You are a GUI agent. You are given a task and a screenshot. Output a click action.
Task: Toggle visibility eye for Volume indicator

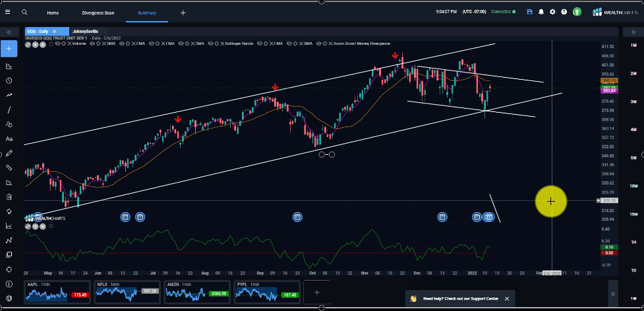click(x=57, y=43)
